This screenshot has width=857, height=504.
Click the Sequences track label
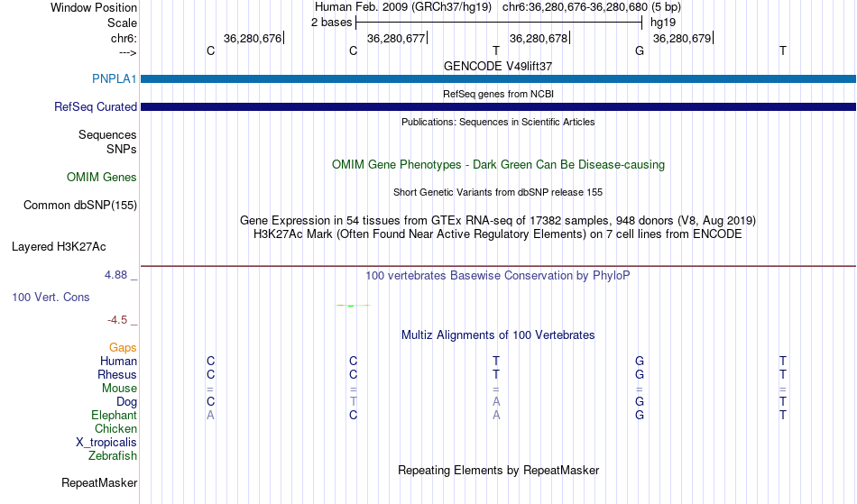click(107, 135)
